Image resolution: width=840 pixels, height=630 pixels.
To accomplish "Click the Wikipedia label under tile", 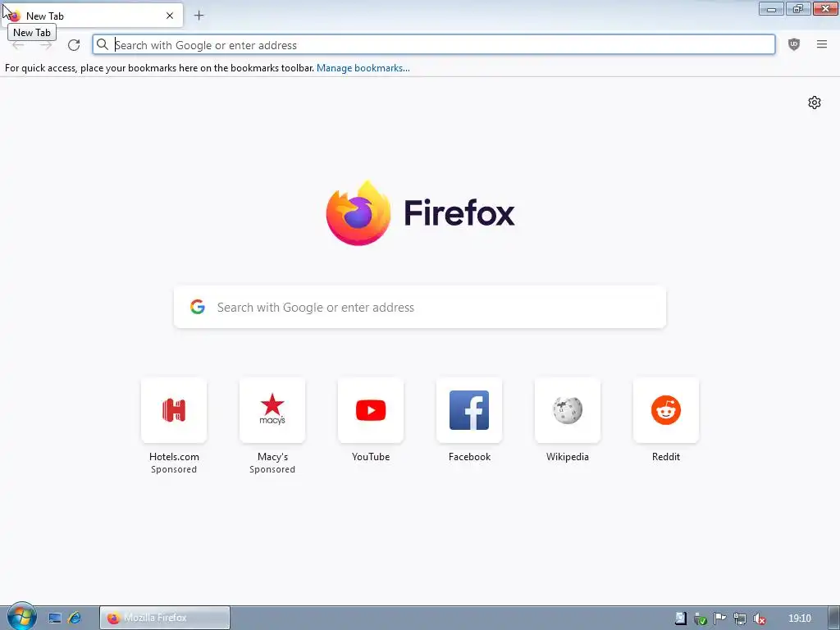I will [568, 457].
